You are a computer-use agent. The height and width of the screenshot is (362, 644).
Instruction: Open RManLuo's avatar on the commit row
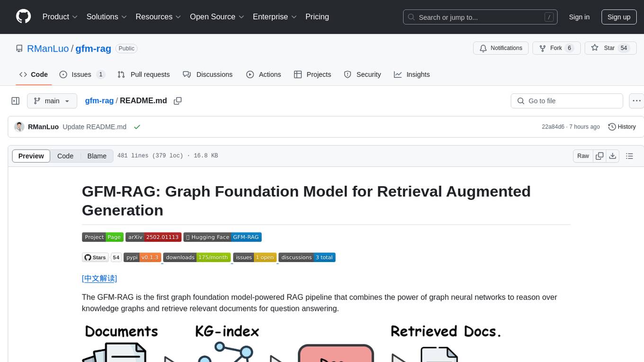pyautogui.click(x=19, y=127)
